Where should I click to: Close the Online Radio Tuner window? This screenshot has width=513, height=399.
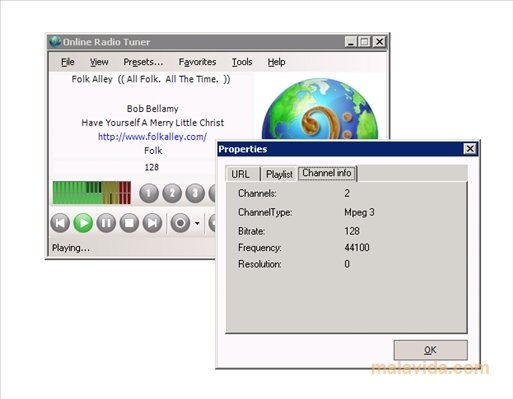[379, 42]
